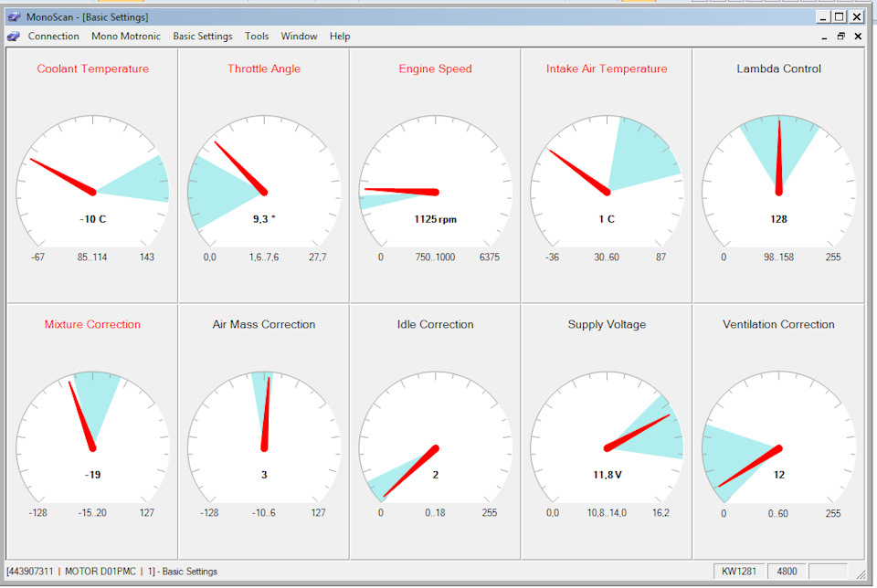
Task: Click the 85..114 coolant normal range label
Action: [x=92, y=257]
